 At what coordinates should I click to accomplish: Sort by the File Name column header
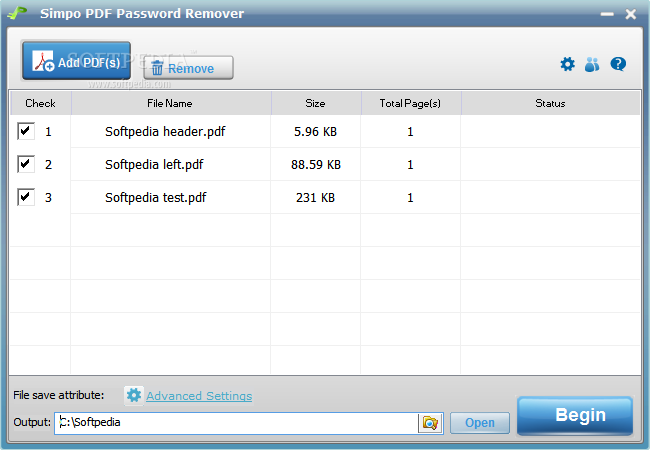(x=171, y=103)
